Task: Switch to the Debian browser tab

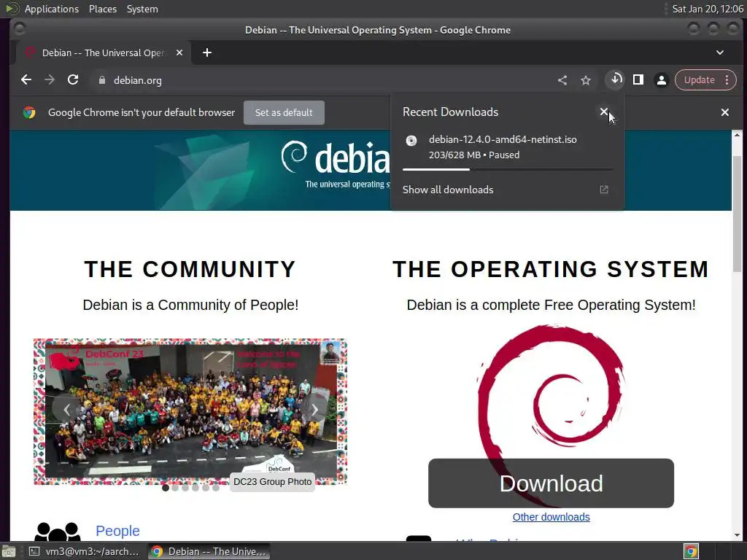Action: pyautogui.click(x=104, y=52)
